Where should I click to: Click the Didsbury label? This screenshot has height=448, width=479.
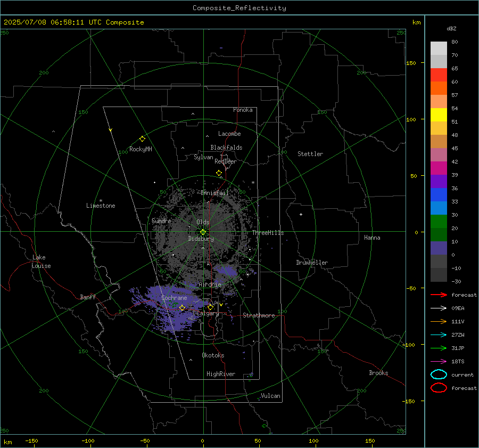201,239
